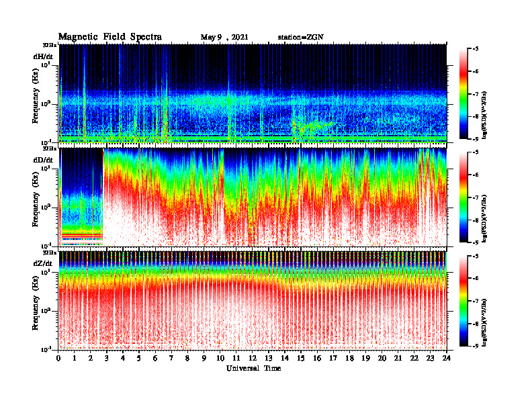532x411 pixels.
Task: Click hour '21' on Universal Time axis
Action: coord(398,359)
